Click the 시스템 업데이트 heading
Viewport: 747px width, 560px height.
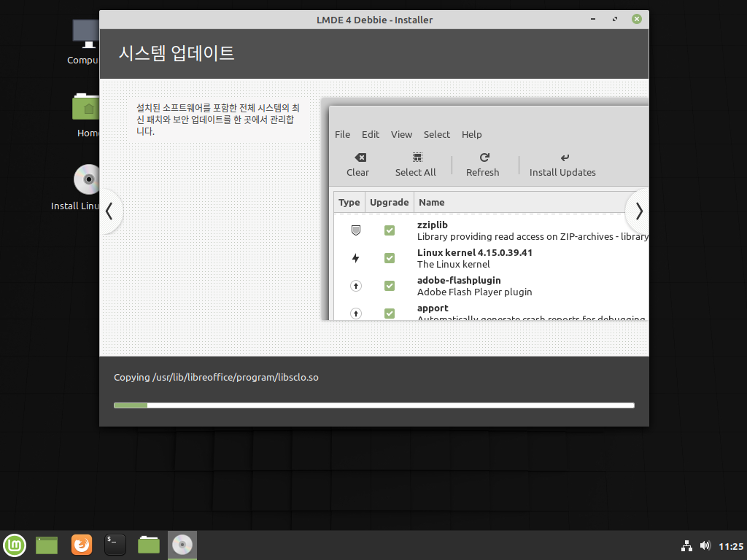tap(177, 52)
